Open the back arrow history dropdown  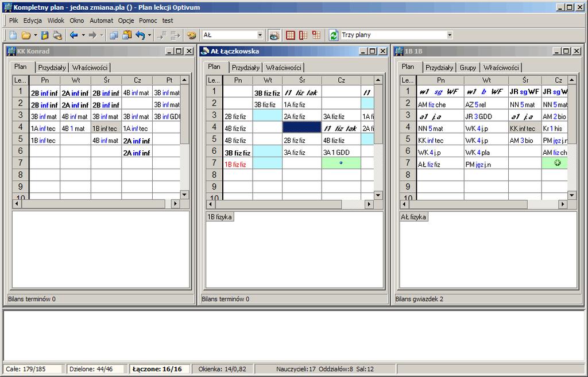[x=83, y=35]
